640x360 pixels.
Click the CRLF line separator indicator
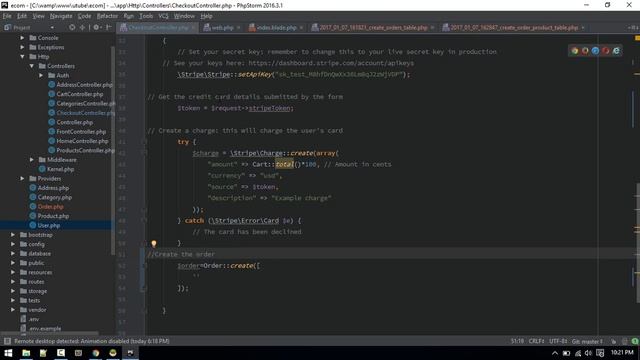coord(536,341)
